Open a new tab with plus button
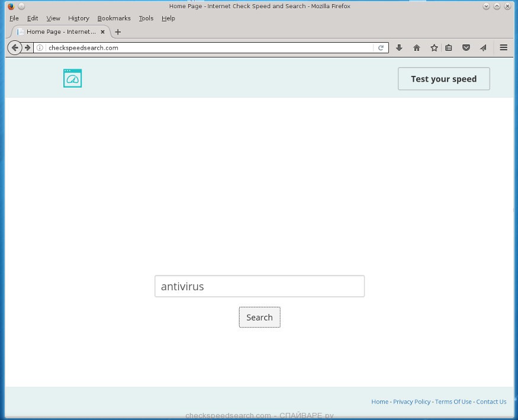The height and width of the screenshot is (420, 518). point(118,32)
